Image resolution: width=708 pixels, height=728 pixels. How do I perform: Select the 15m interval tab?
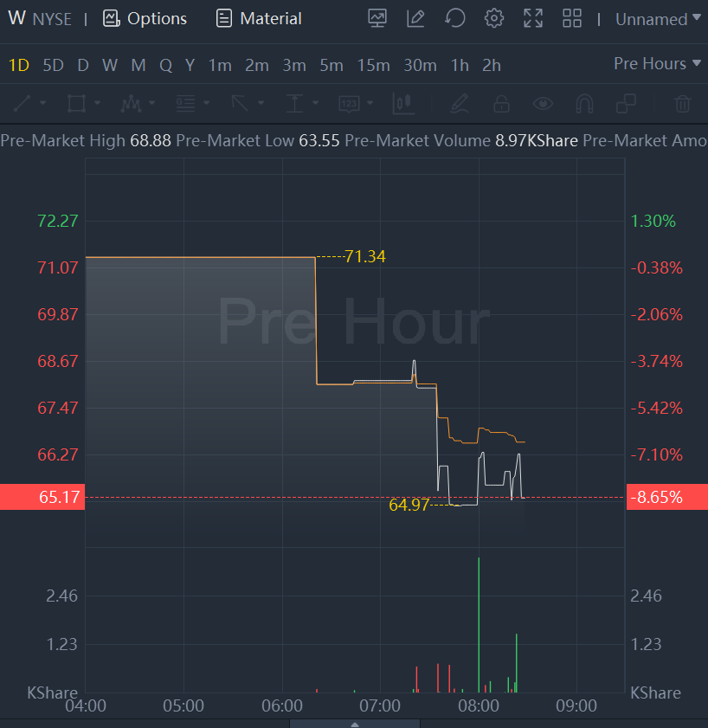(x=373, y=65)
